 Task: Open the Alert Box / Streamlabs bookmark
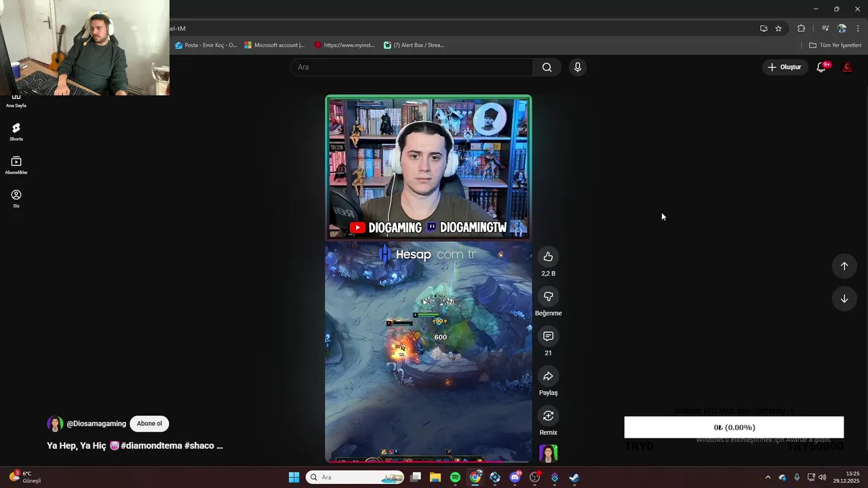pyautogui.click(x=414, y=45)
